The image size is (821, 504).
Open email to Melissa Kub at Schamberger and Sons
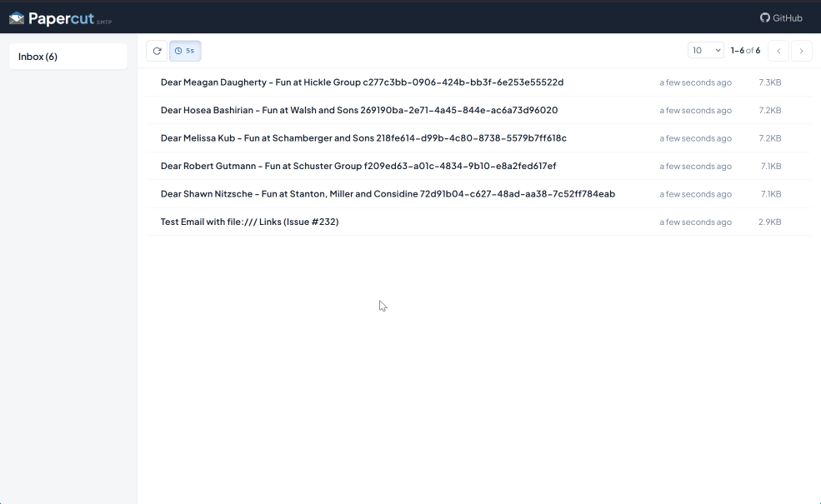479,138
